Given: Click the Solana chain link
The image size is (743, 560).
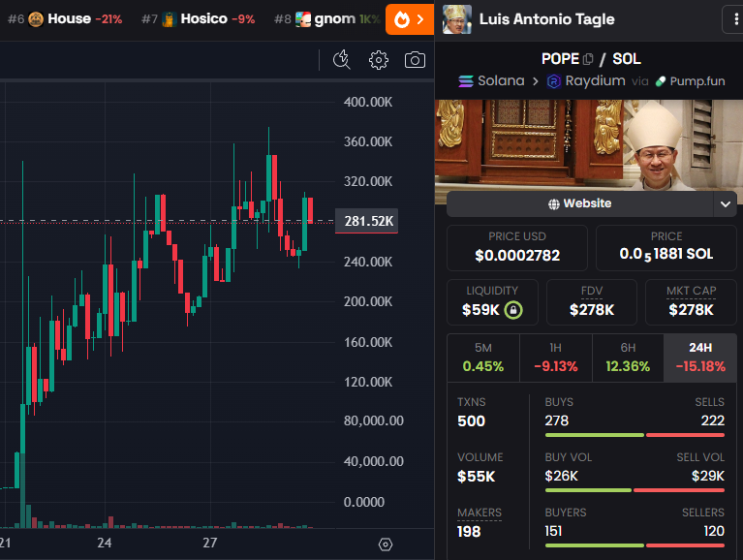Looking at the screenshot, I should click(x=491, y=81).
